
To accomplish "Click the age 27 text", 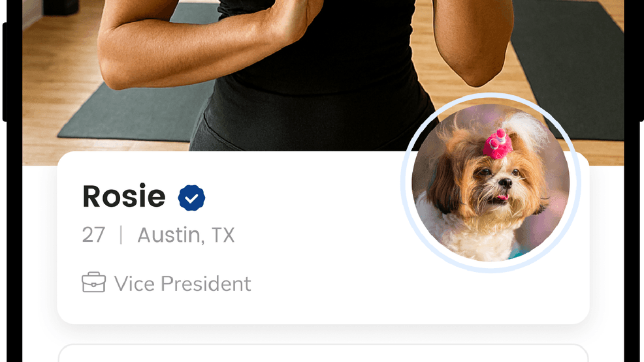I will (x=93, y=235).
